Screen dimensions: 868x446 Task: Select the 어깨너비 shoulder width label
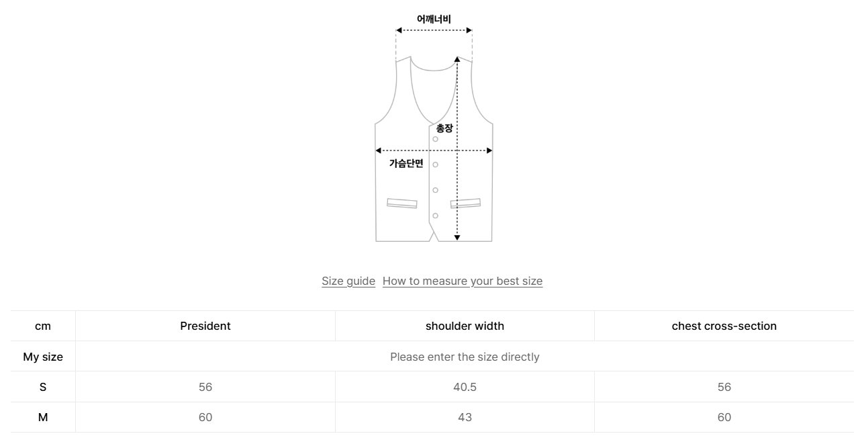(x=434, y=19)
